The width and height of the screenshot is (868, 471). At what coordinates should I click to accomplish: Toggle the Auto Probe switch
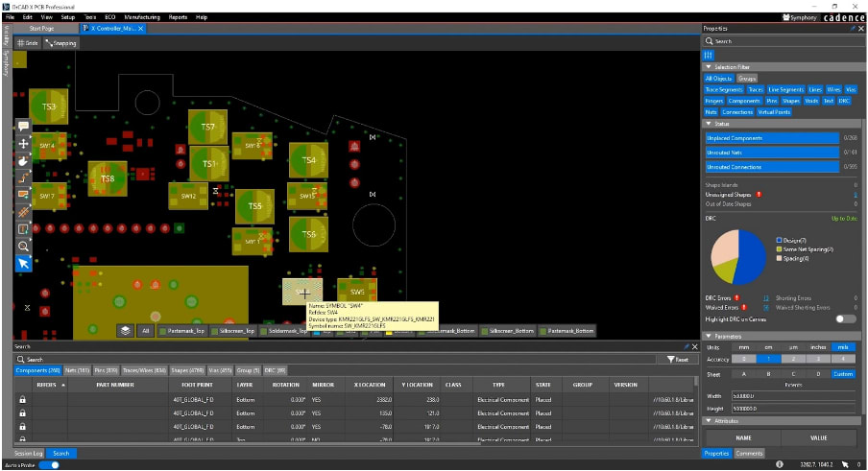pos(50,465)
